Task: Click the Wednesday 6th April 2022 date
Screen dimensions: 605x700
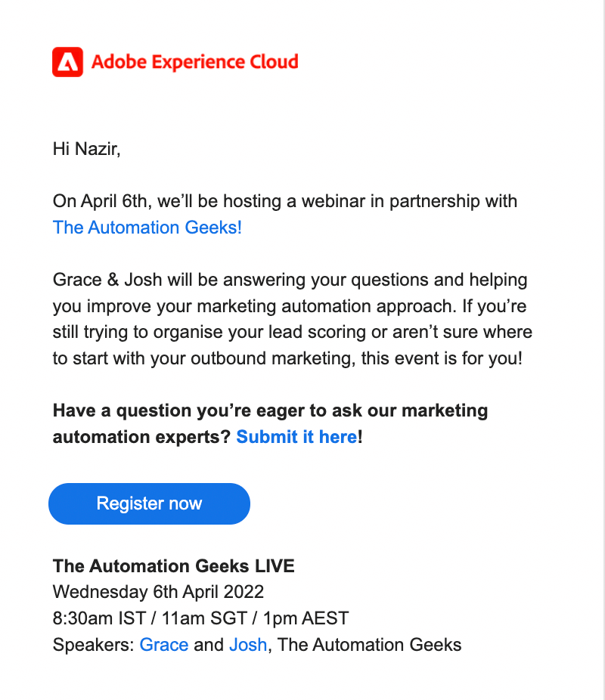Action: [159, 592]
